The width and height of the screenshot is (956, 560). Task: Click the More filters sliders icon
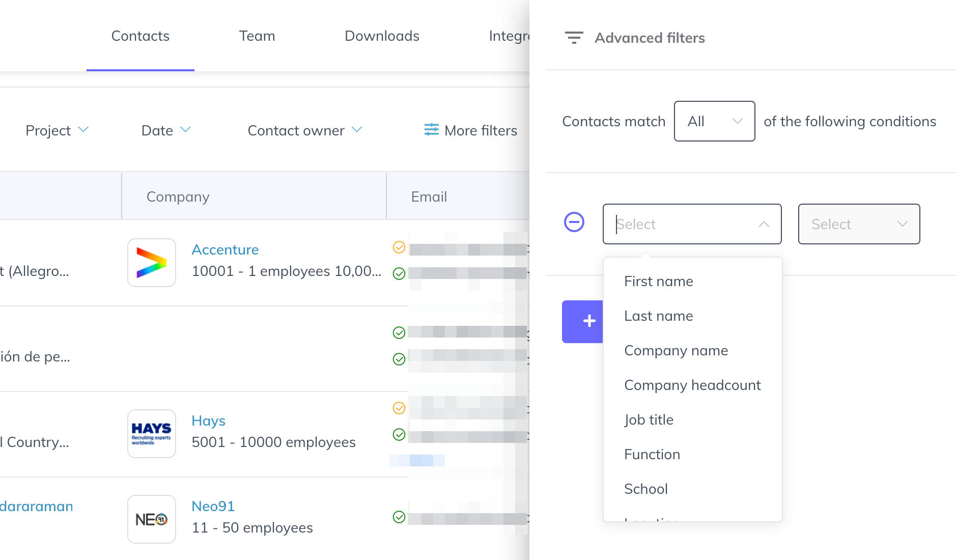coord(431,130)
